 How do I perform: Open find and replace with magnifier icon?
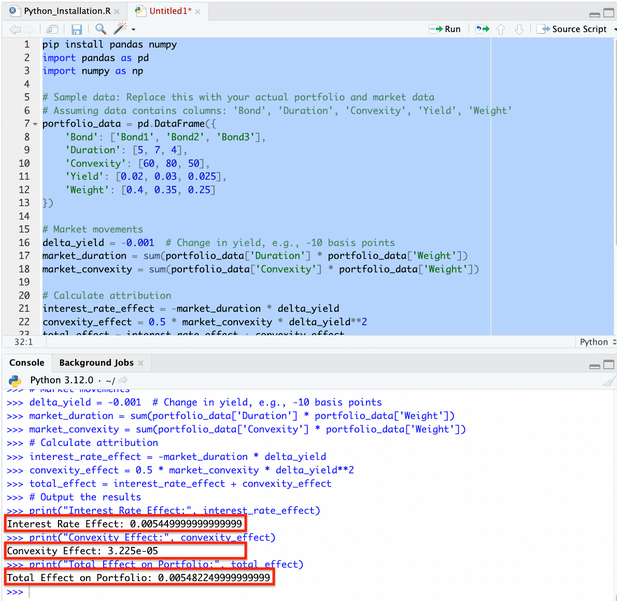coord(101,29)
